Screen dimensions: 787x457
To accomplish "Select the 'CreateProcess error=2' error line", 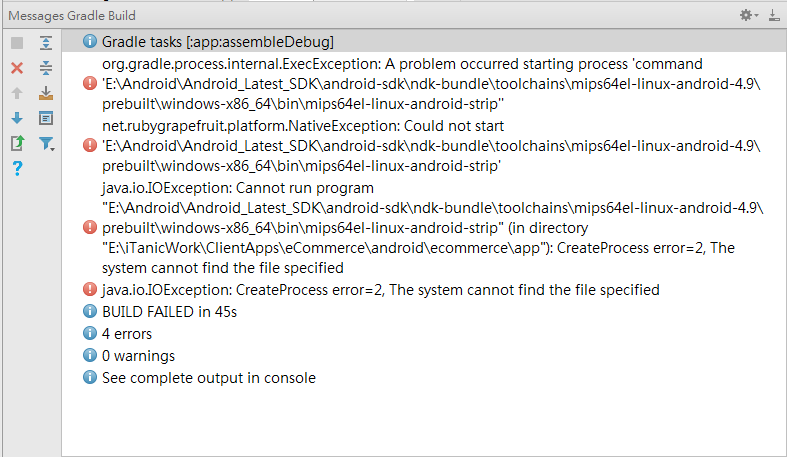I will (380, 290).
